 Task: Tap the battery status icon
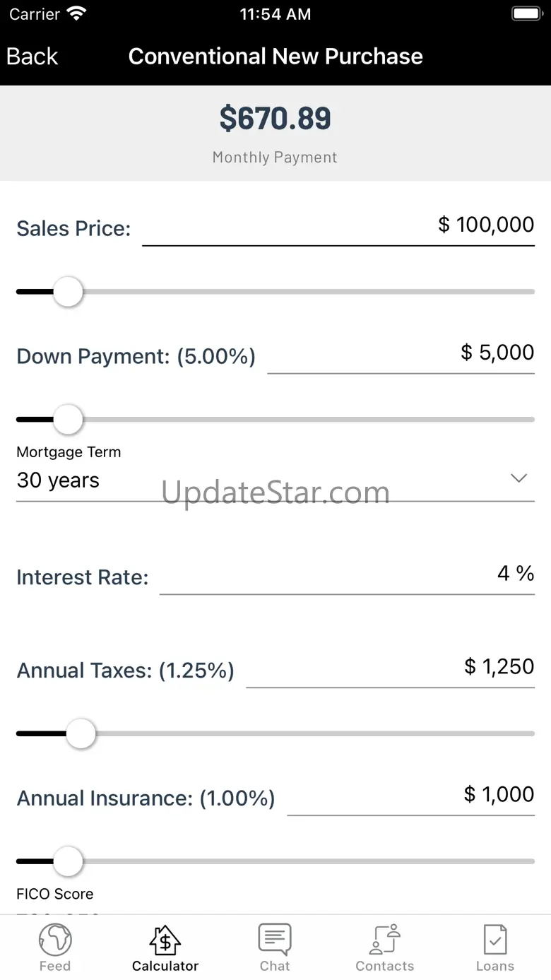tap(526, 14)
